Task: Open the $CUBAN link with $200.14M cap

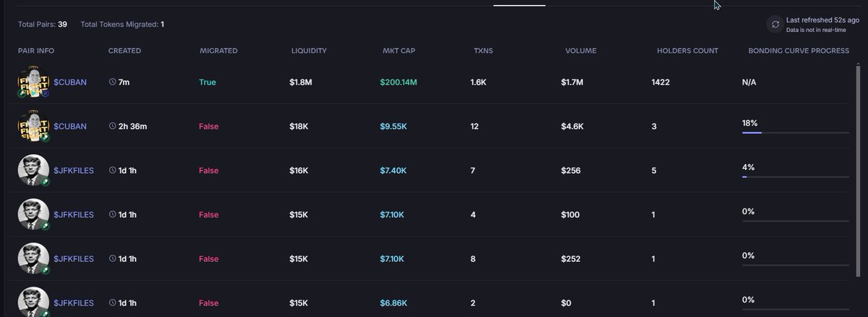Action: (x=69, y=83)
